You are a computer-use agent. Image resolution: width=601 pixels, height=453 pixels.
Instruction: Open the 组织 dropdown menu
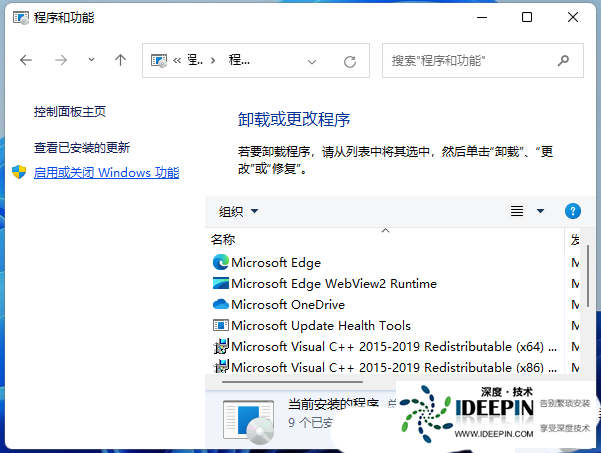pyautogui.click(x=238, y=211)
